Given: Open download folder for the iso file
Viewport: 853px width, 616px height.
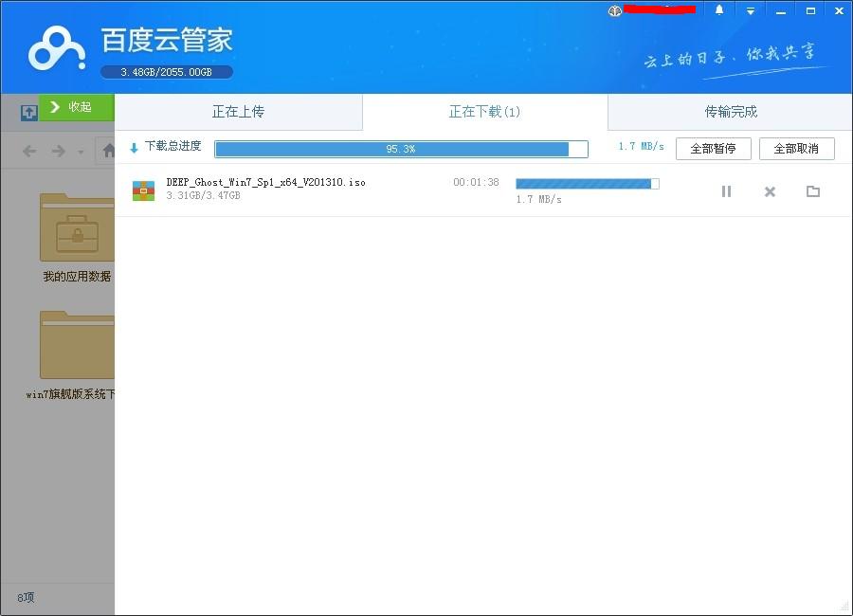Looking at the screenshot, I should pyautogui.click(x=813, y=191).
